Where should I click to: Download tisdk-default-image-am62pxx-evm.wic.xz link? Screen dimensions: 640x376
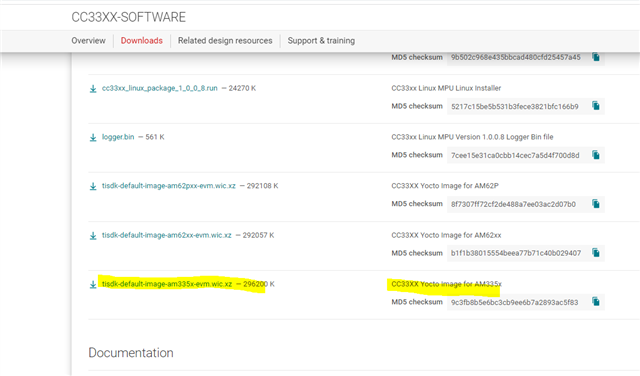point(169,186)
